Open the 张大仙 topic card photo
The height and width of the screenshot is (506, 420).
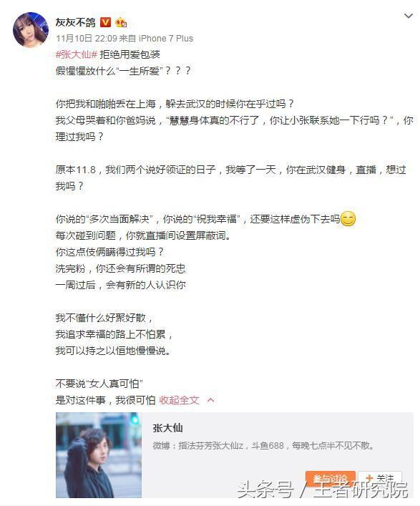[99, 455]
